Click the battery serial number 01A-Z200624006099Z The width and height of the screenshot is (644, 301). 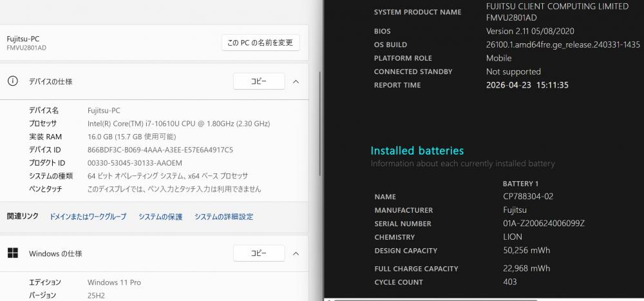(x=544, y=224)
